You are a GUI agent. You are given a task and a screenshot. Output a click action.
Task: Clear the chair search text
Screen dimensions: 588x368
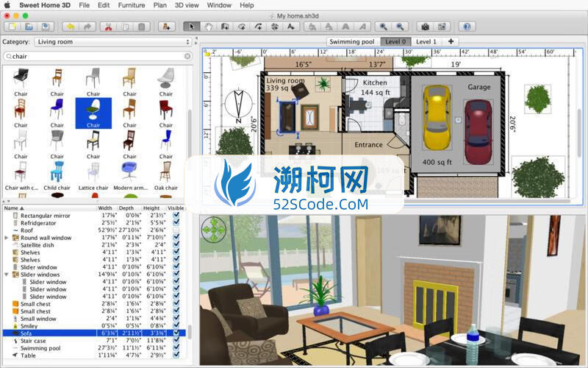(187, 57)
